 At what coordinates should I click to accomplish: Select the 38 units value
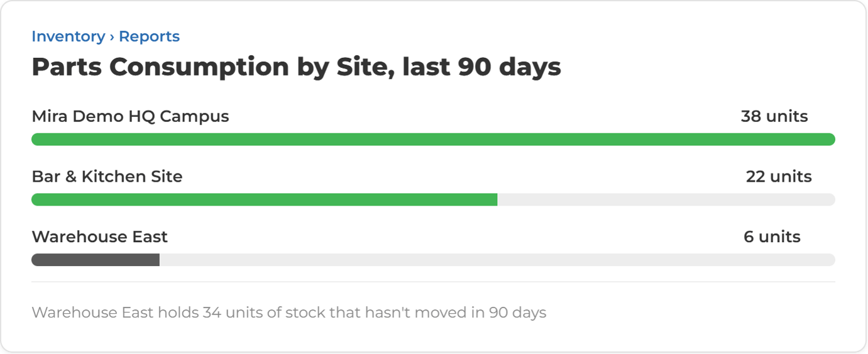(774, 116)
